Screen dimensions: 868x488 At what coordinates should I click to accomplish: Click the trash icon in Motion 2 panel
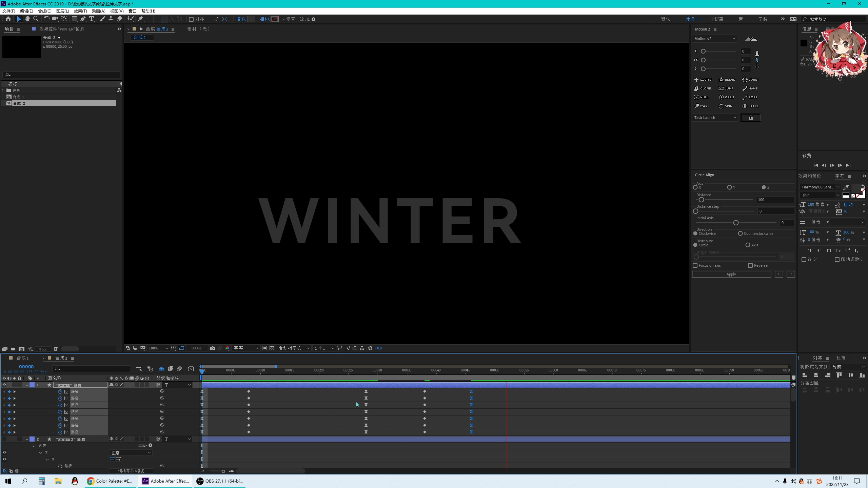[751, 118]
